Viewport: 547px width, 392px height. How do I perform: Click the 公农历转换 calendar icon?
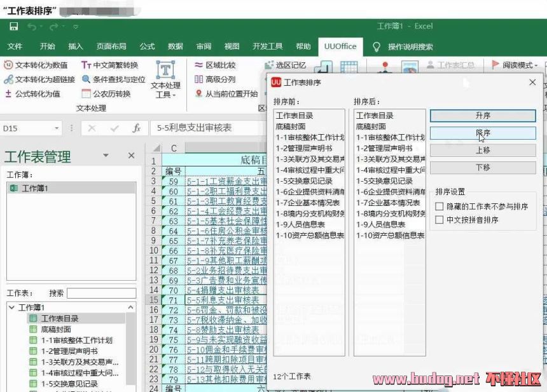(x=87, y=94)
